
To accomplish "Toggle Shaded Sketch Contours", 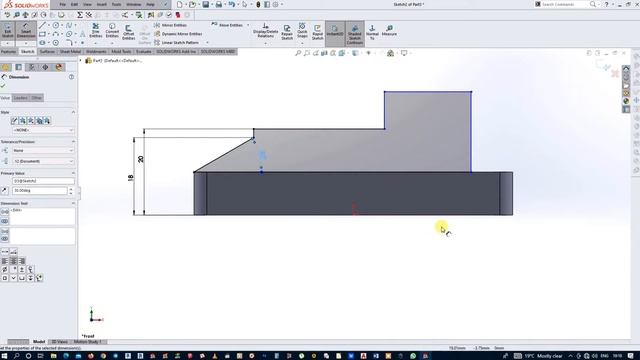I will (x=355, y=33).
